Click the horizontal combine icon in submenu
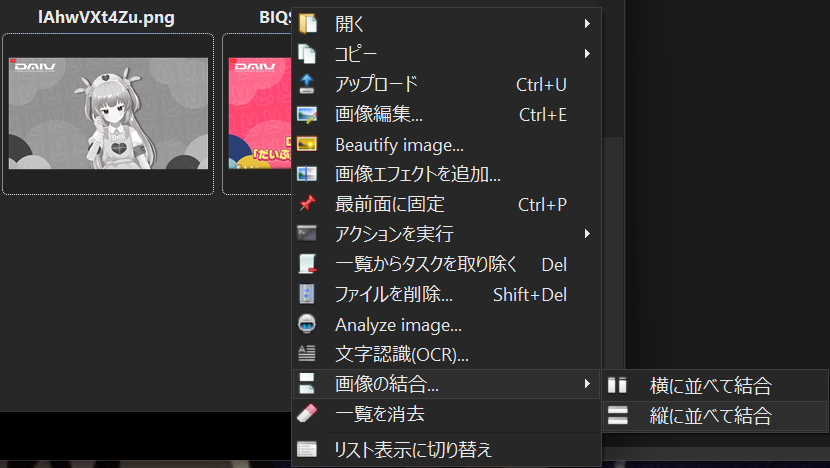The width and height of the screenshot is (830, 468). click(x=618, y=386)
